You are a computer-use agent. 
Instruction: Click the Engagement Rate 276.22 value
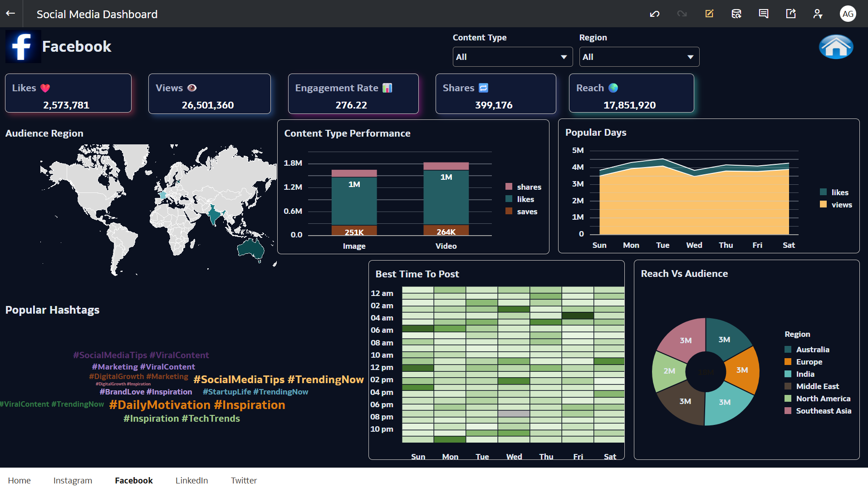click(351, 105)
